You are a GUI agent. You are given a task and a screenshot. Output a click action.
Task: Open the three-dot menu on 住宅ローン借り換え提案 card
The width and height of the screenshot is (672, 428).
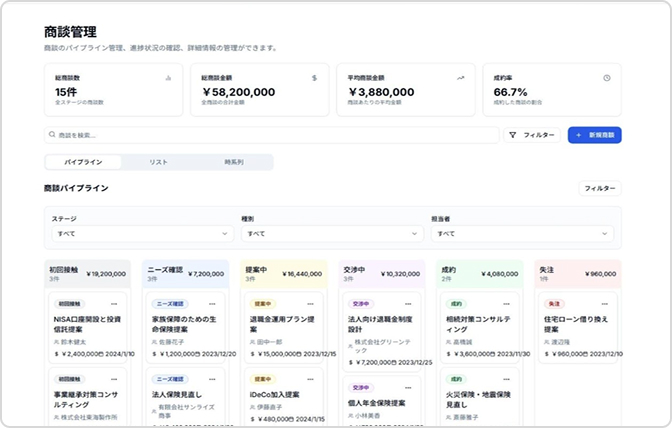coord(605,303)
